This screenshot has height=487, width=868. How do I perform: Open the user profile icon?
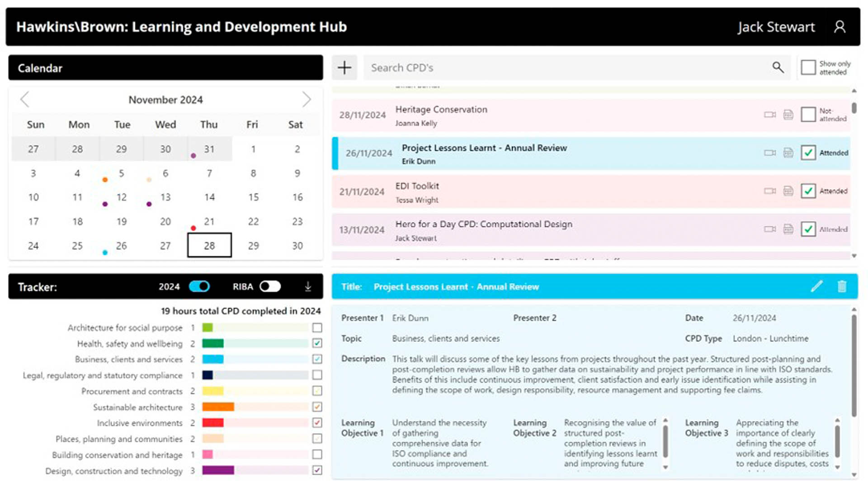840,27
